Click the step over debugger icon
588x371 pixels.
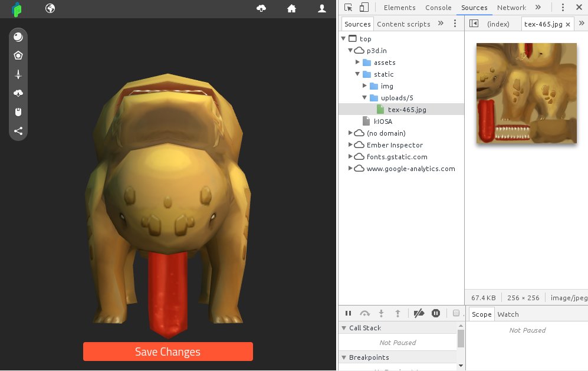tap(364, 313)
